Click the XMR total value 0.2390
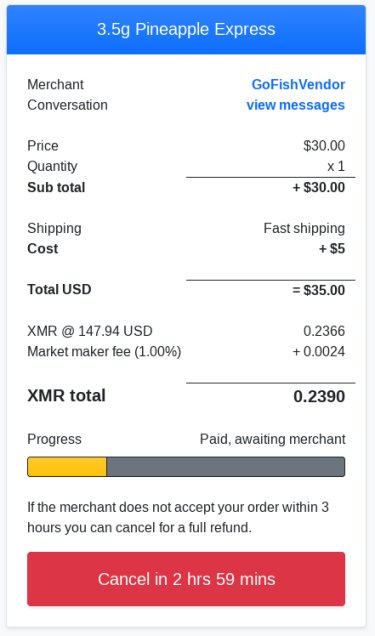 pos(319,396)
